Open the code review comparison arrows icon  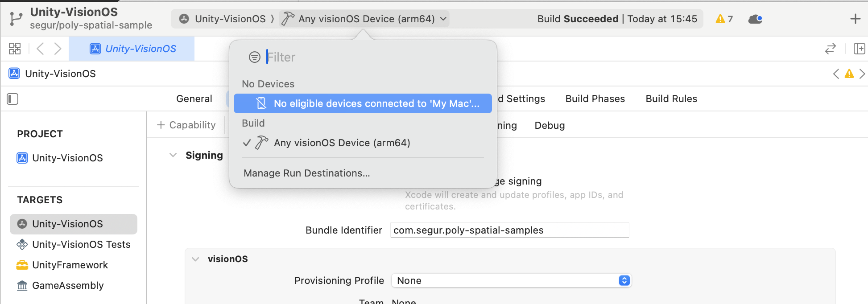click(831, 49)
